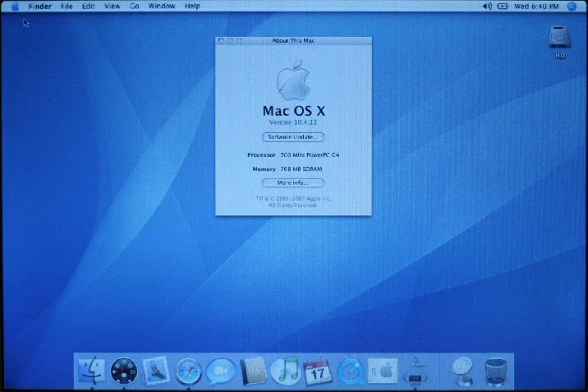The width and height of the screenshot is (588, 392).
Task: Open Finder from the dock
Action: coord(92,371)
